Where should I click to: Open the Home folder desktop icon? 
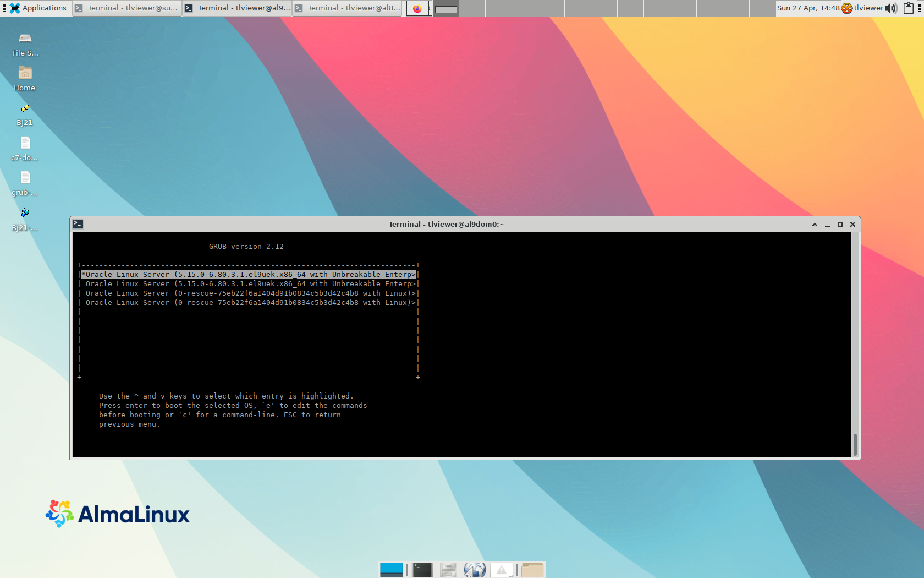25,79
